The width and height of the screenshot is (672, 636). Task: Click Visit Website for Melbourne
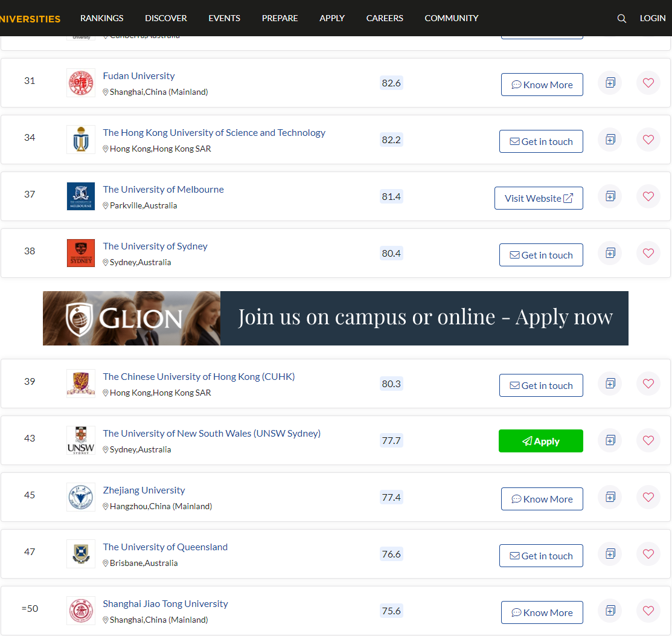[539, 198]
